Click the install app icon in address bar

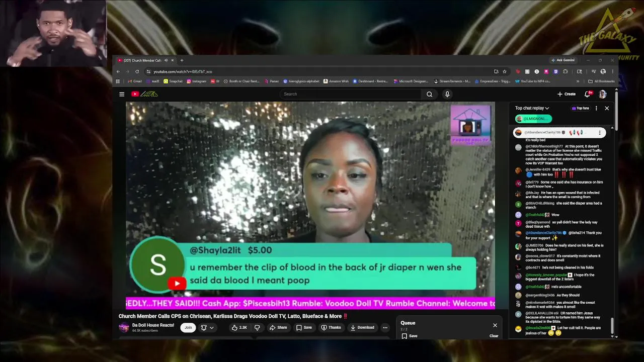coord(496,71)
